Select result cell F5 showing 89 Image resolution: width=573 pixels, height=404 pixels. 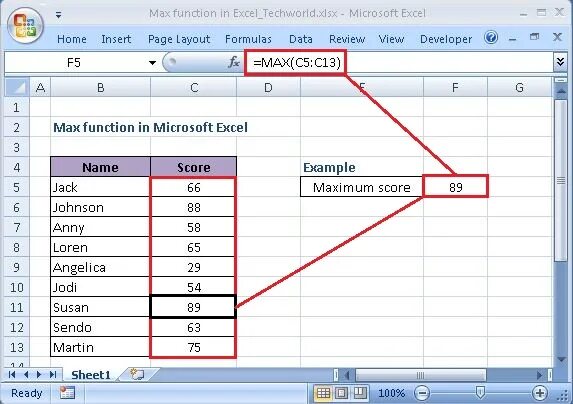click(455, 187)
